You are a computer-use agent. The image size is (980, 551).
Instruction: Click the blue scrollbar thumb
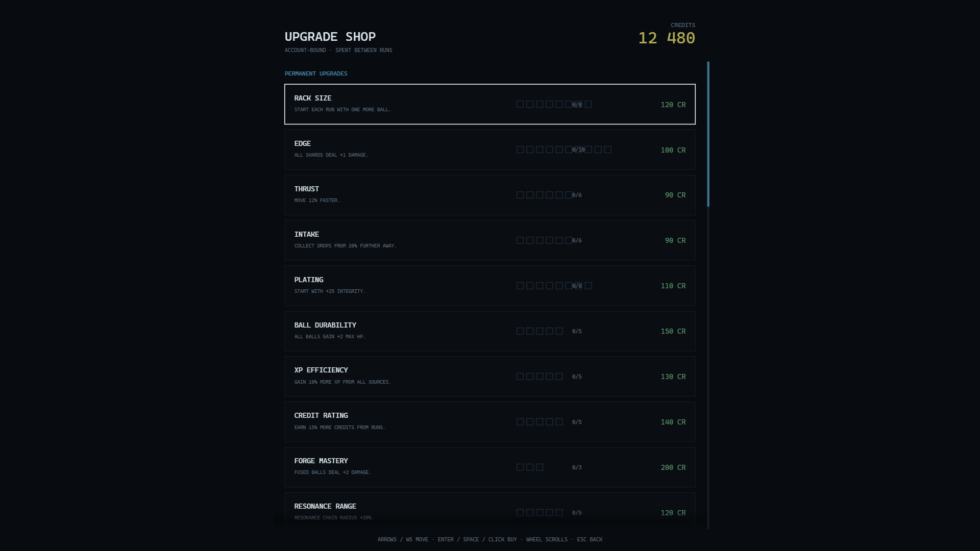pos(708,134)
